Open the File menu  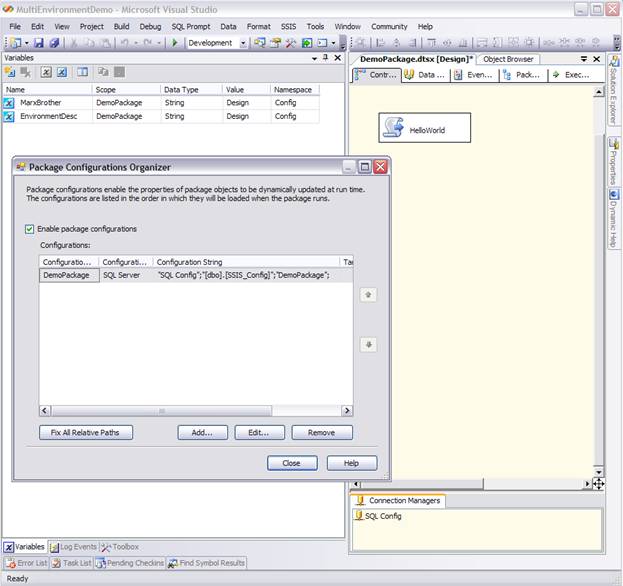pyautogui.click(x=15, y=27)
